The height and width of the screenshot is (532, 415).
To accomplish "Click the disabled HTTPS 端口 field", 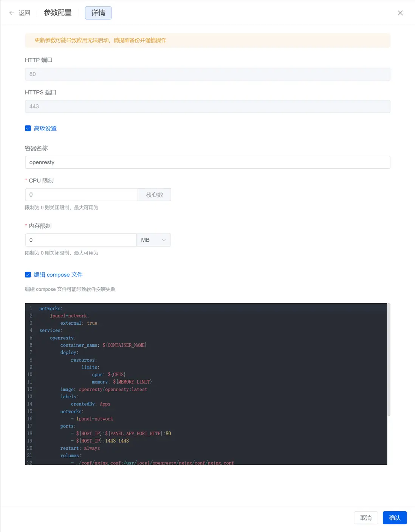I will tap(207, 106).
